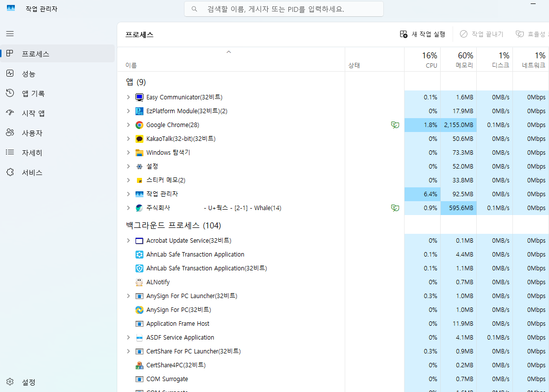Click the Google Chrome icon

[139, 125]
